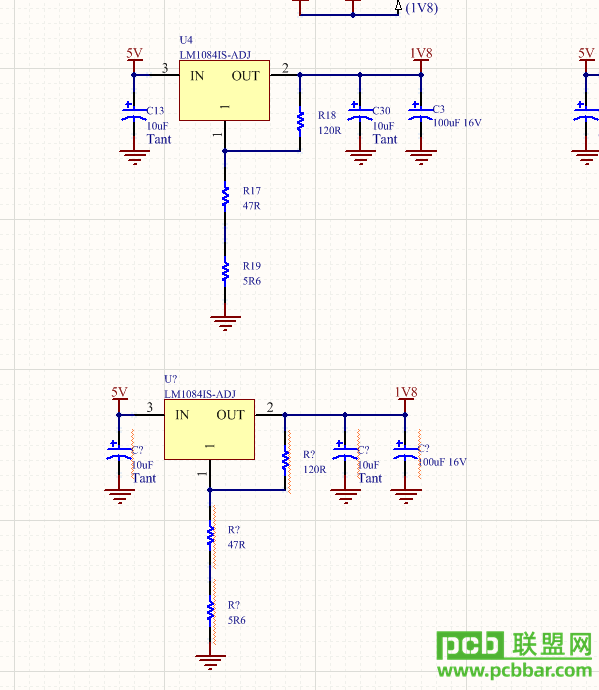Select the unannotated 5R6 resistor R?
Image resolution: width=599 pixels, height=690 pixels.
click(x=210, y=611)
